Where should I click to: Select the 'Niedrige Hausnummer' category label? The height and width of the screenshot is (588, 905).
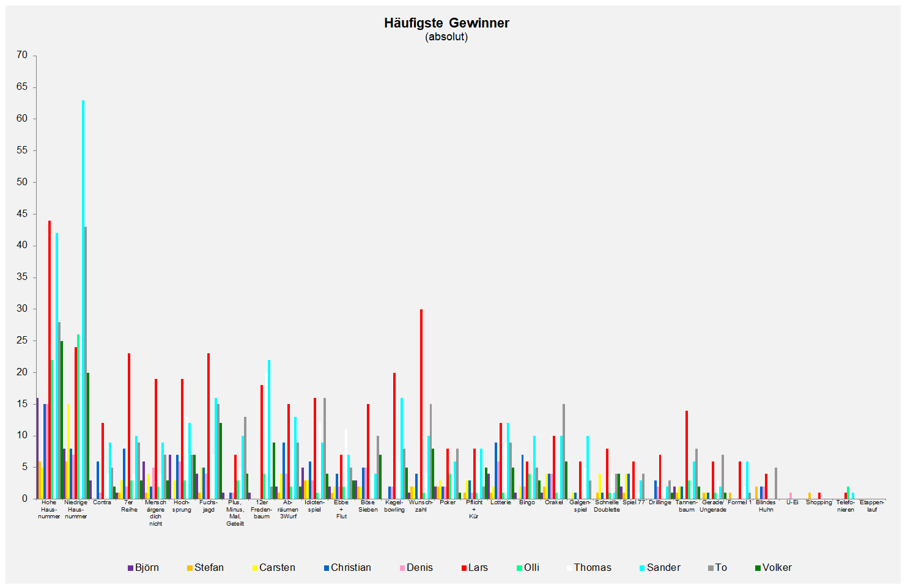pos(76,509)
